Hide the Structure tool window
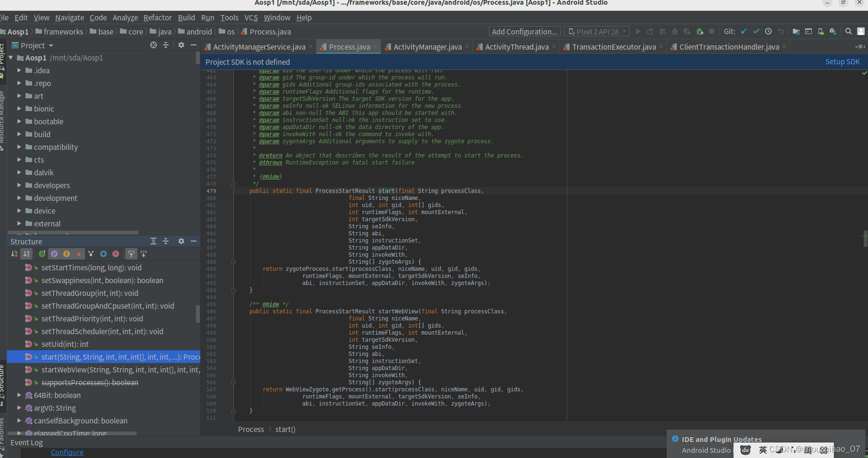The image size is (868, 458). pyautogui.click(x=194, y=241)
